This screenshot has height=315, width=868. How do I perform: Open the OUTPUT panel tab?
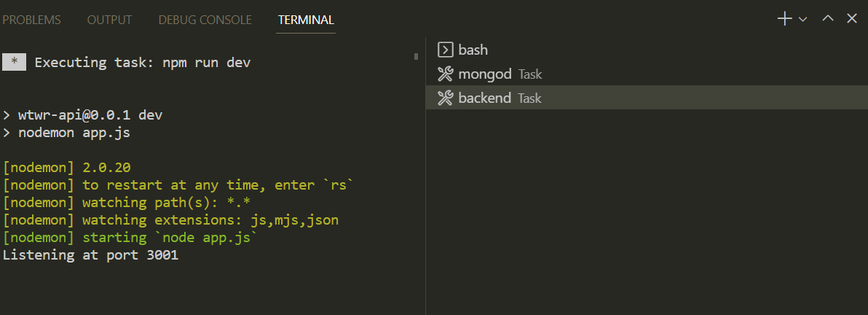click(x=109, y=20)
